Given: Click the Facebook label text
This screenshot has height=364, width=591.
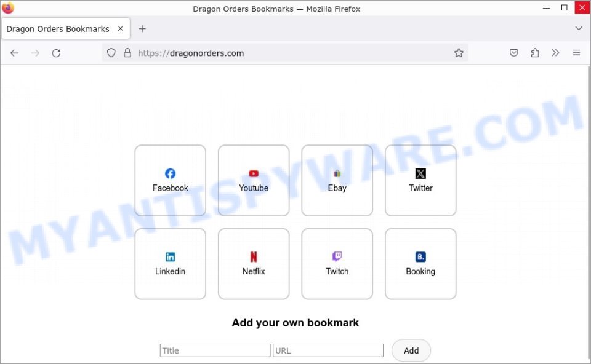Looking at the screenshot, I should [170, 188].
